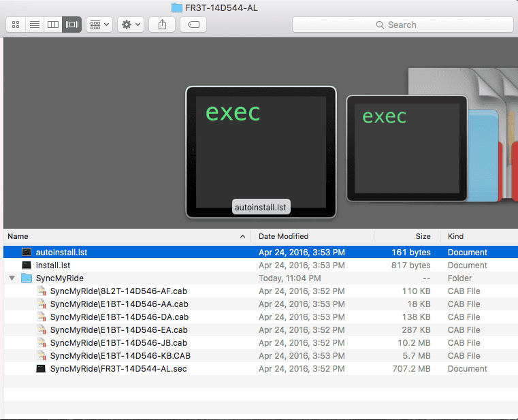This screenshot has width=518, height=420.
Task: Select the autoinstall.lst file name
Action: click(x=61, y=253)
